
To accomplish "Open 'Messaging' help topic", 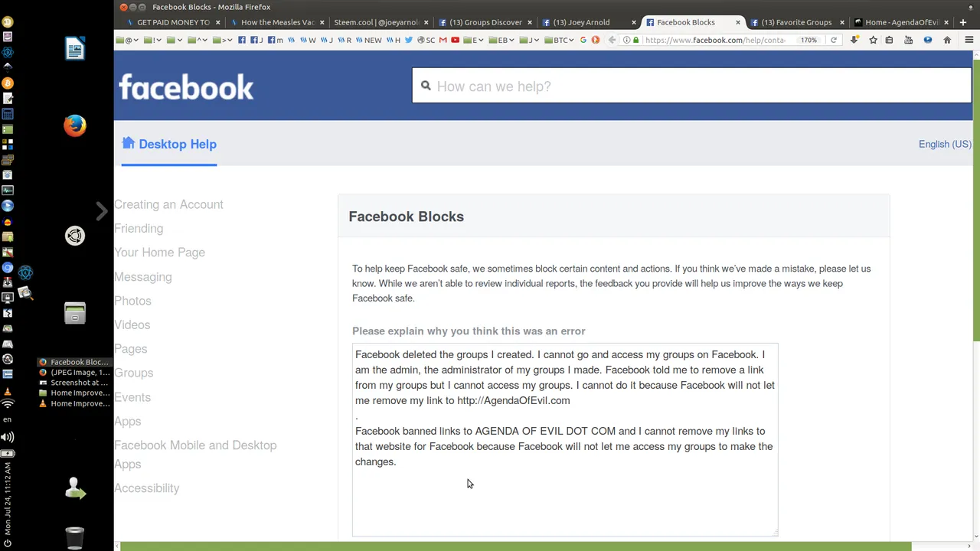I will (x=143, y=276).
